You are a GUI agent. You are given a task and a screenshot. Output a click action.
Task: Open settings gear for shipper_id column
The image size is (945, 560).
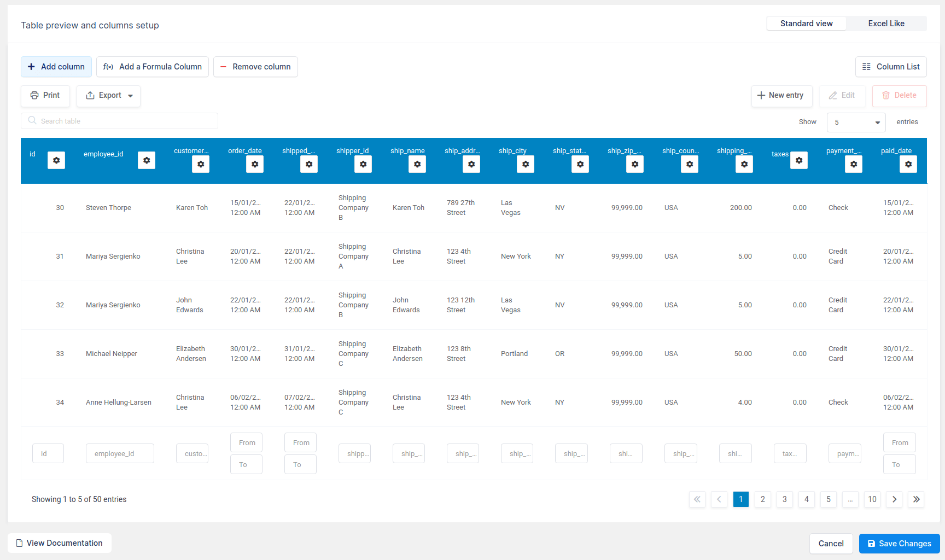point(363,164)
